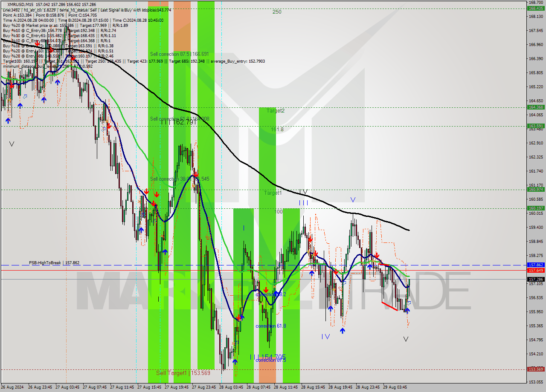Viewport: 546px width, 392px height.
Task: Click the green '168.435' price tag
Action: [x=536, y=8]
